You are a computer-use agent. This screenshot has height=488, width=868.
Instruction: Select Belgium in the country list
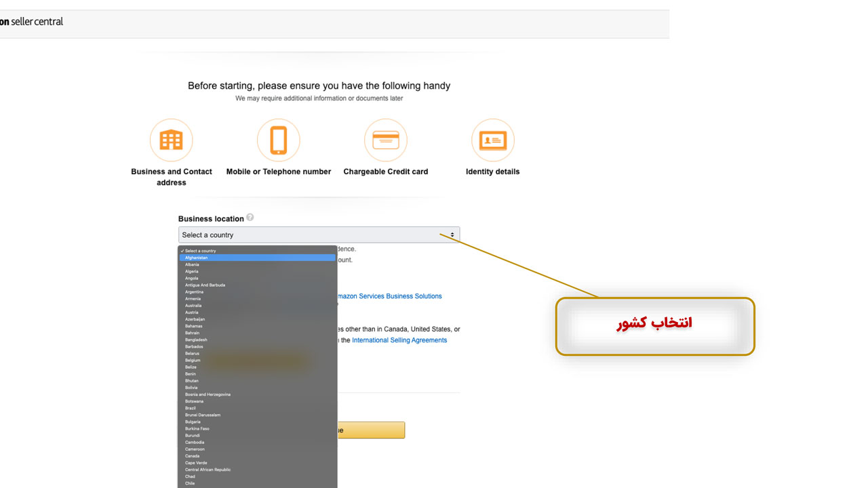coord(258,360)
